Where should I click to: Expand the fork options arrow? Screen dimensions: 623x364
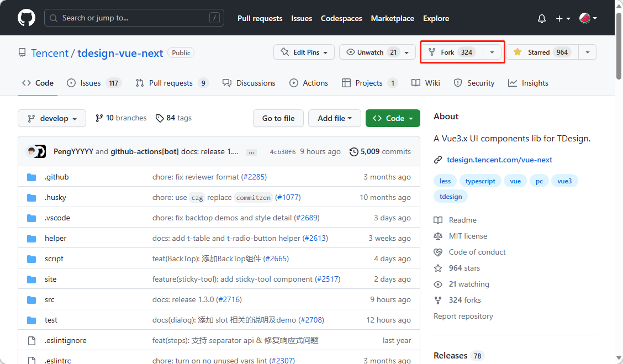point(492,52)
